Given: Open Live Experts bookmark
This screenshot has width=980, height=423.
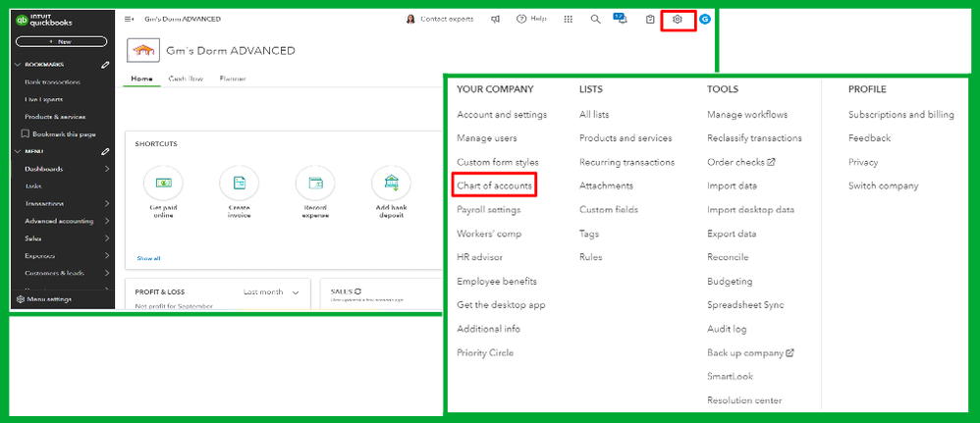Looking at the screenshot, I should (x=44, y=99).
